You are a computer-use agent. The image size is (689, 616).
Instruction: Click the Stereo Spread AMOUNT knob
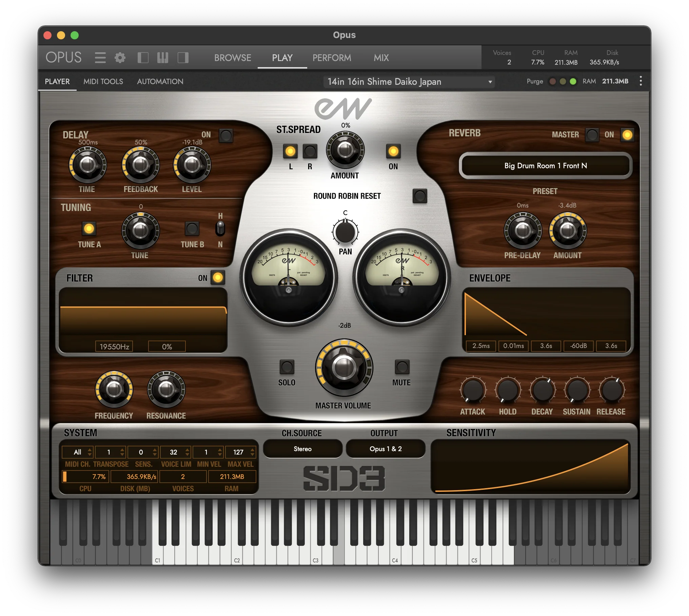coord(345,150)
